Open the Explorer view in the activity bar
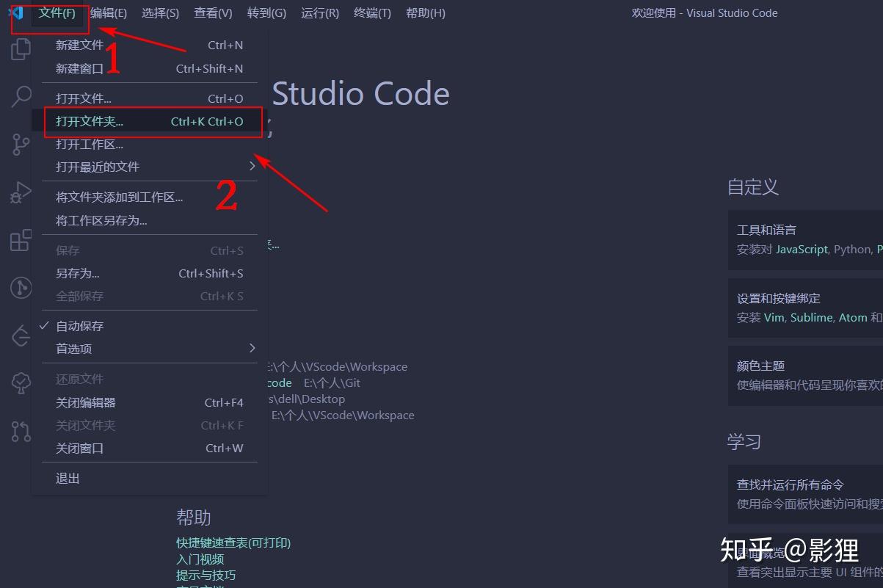 click(x=20, y=48)
